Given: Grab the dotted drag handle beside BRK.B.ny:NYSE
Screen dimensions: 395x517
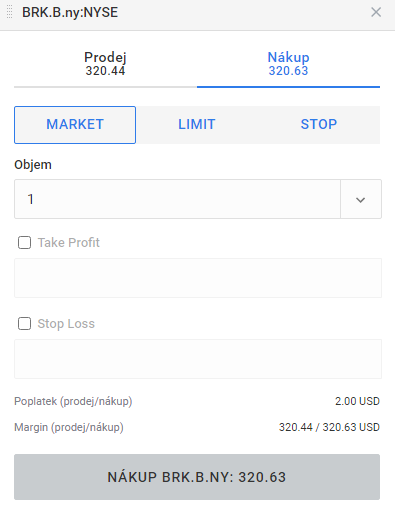Looking at the screenshot, I should point(9,12).
